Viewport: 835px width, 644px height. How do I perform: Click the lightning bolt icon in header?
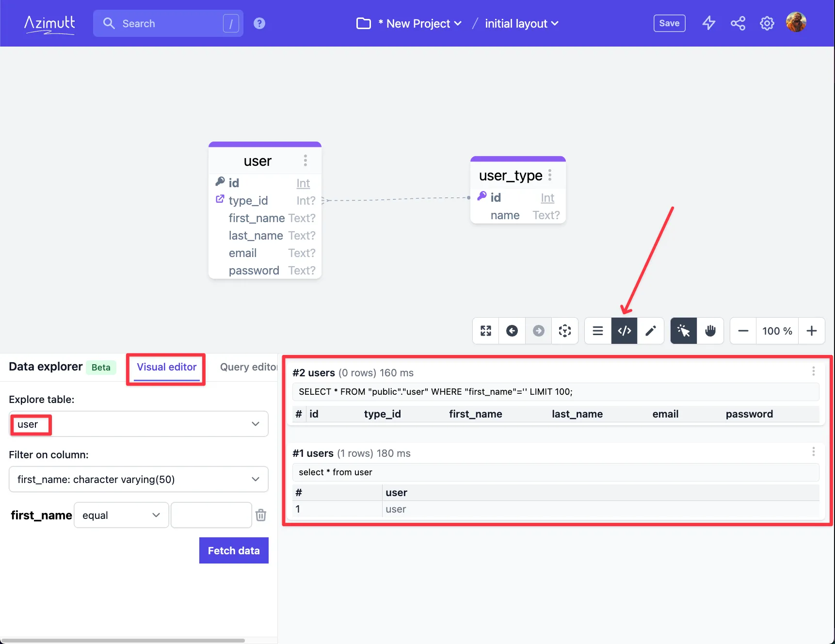click(709, 23)
